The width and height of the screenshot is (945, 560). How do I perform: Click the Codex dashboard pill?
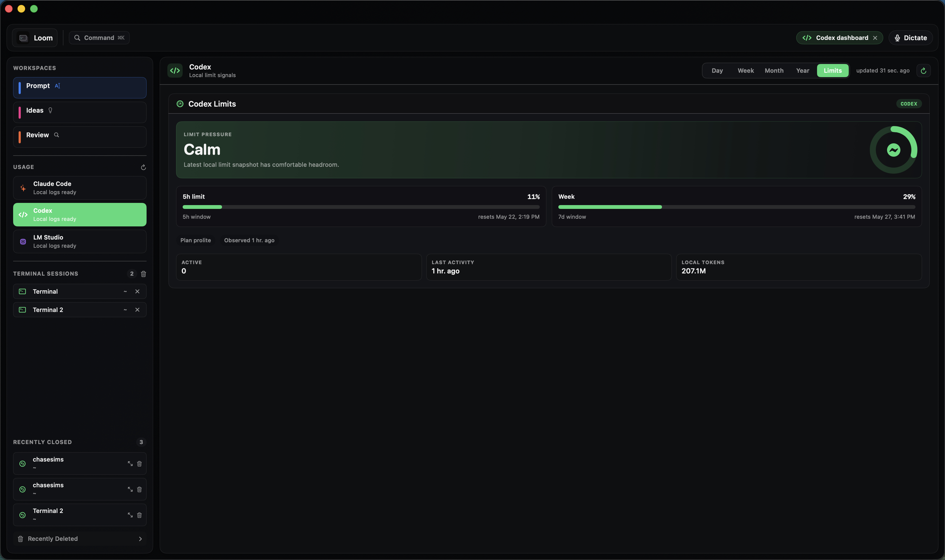tap(839, 38)
